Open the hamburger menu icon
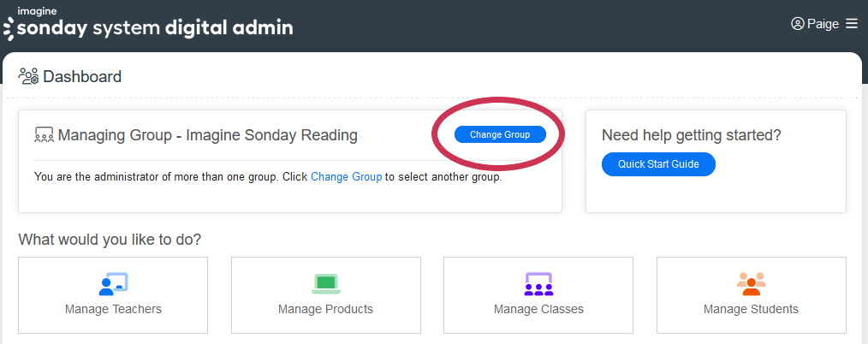 coord(851,24)
